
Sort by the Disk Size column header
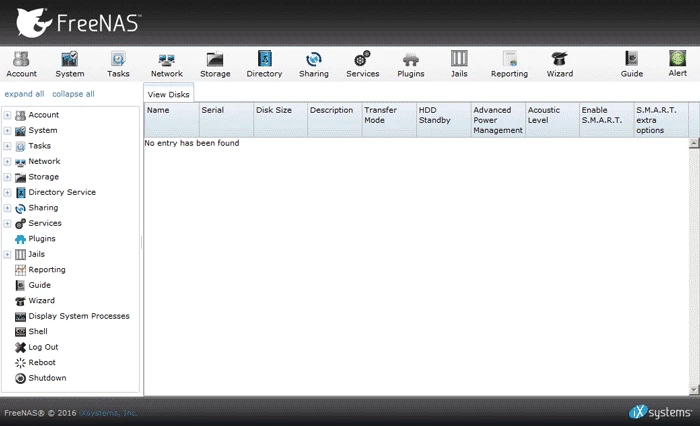280,120
